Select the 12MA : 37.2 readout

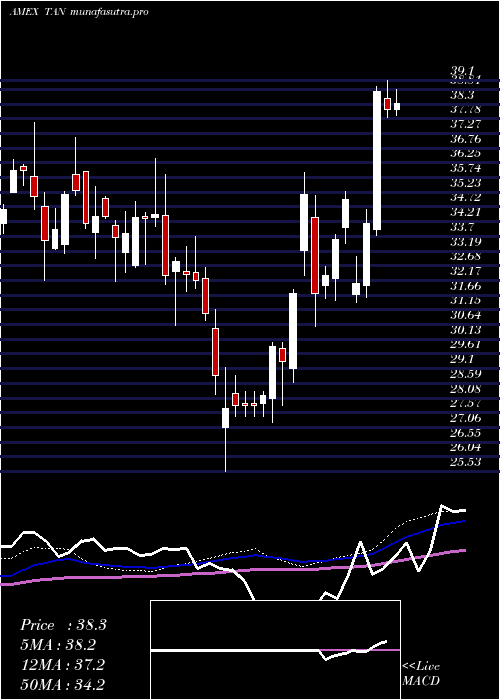click(x=62, y=664)
